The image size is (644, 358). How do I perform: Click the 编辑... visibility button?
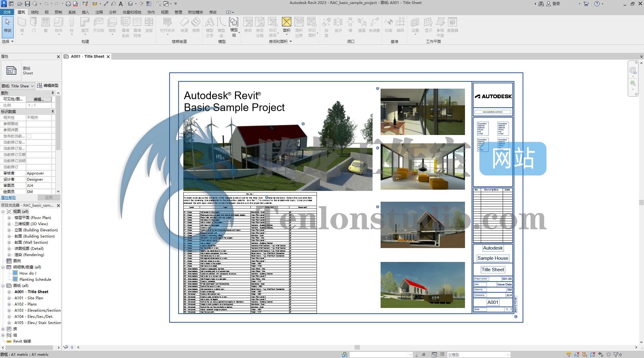(x=39, y=99)
